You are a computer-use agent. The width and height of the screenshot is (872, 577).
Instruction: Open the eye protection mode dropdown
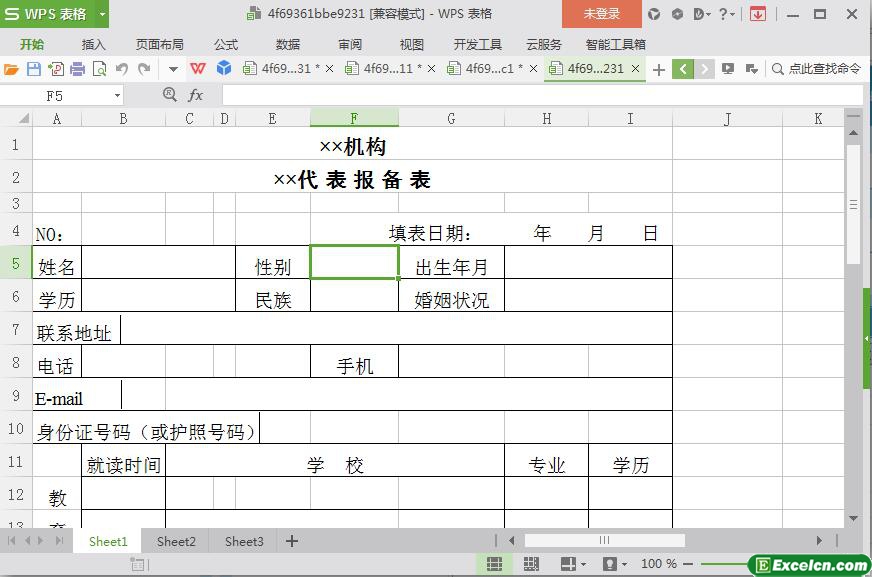pyautogui.click(x=625, y=564)
